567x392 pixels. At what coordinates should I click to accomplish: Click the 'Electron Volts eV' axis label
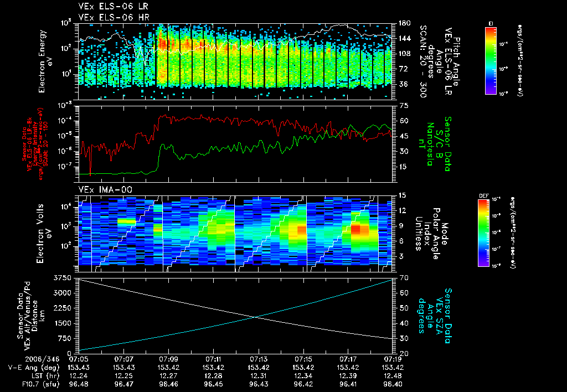point(44,233)
